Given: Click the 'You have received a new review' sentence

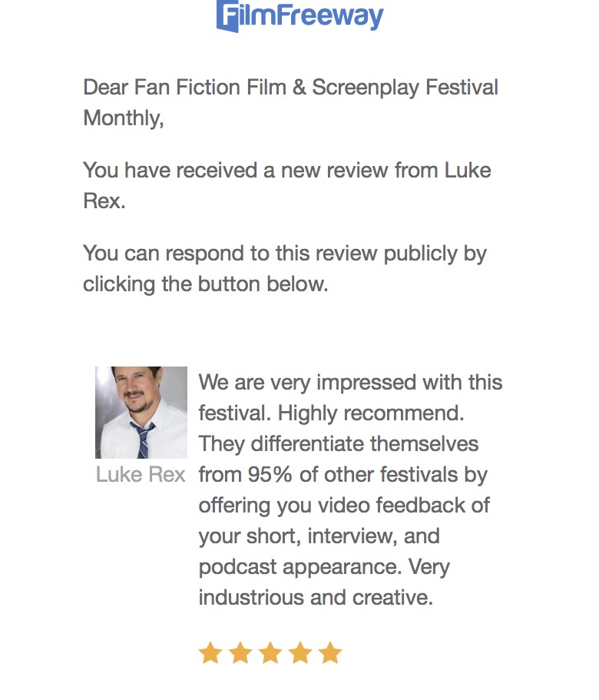Looking at the screenshot, I should pyautogui.click(x=286, y=170).
